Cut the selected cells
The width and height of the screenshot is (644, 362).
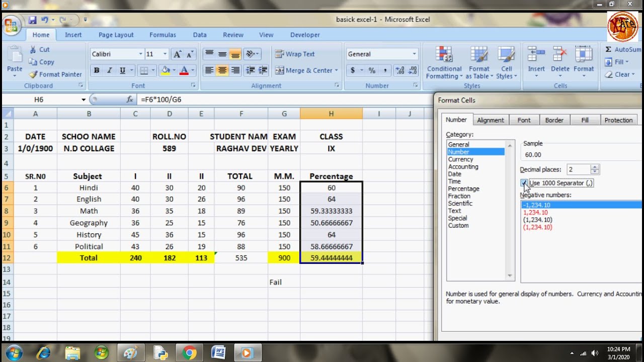[x=39, y=49]
